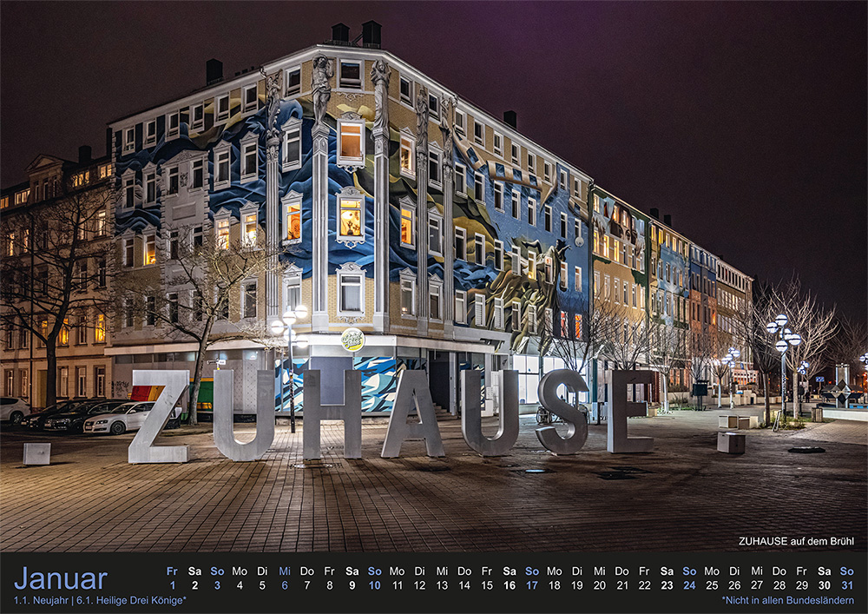
Task: Click date 21 under "Do"
Action: coord(622,585)
